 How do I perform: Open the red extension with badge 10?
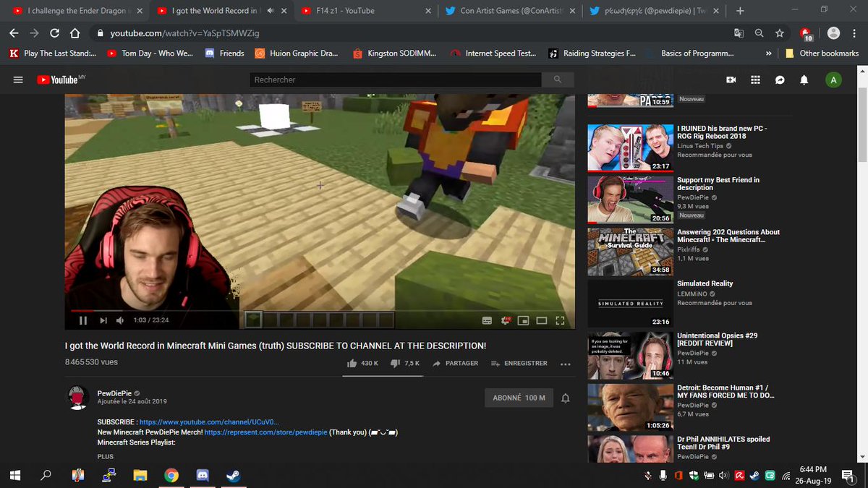pyautogui.click(x=806, y=34)
